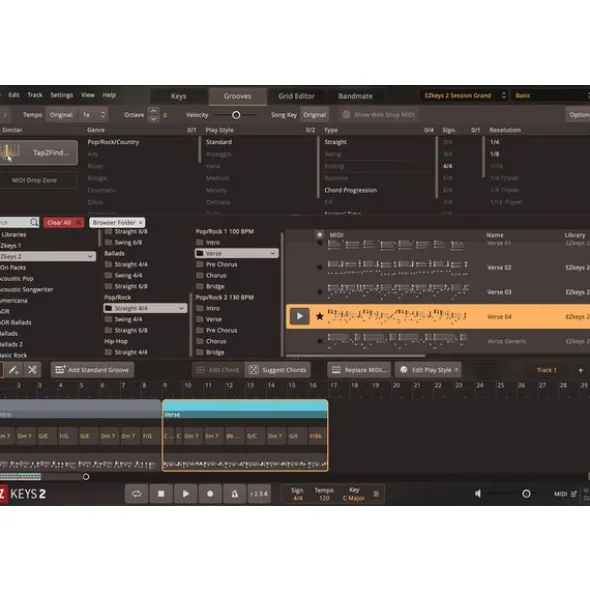Toggle the Standard play style filter

click(x=219, y=142)
